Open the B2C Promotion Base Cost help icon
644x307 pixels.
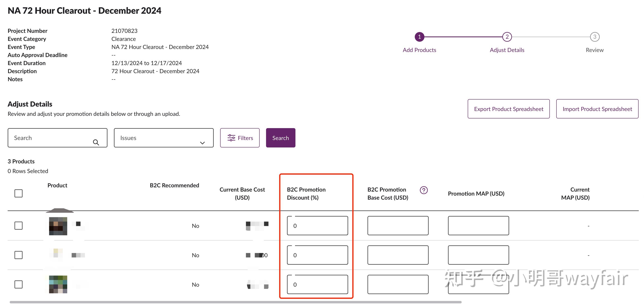pyautogui.click(x=423, y=190)
